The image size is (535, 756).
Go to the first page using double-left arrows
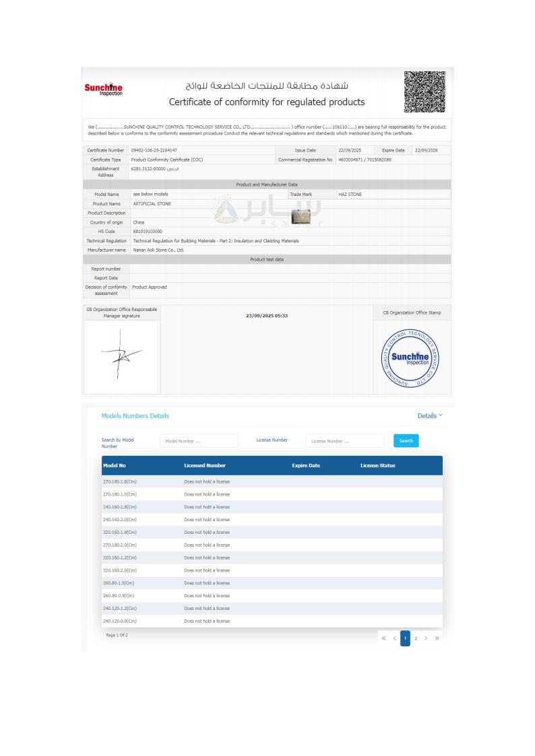[x=384, y=638]
